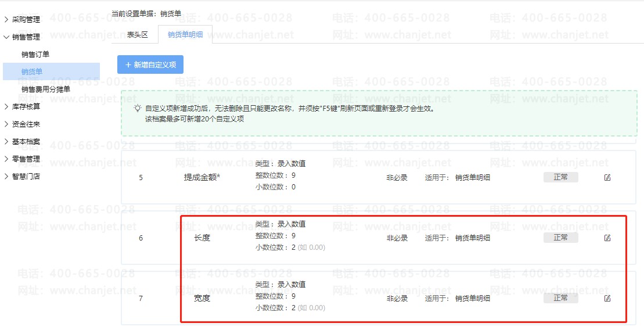
Task: Click the lightbulb tip icon
Action: 138,109
